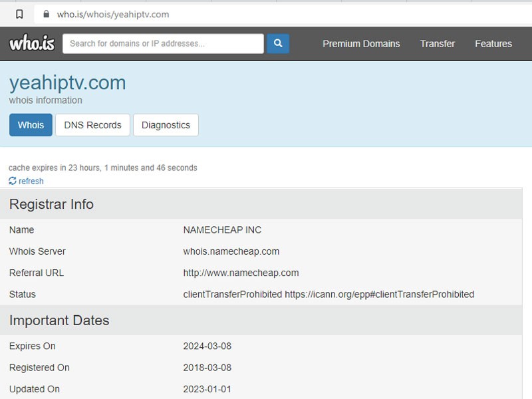Viewport: 532px width, 399px height.
Task: Click the refresh arrows icon
Action: (x=13, y=181)
